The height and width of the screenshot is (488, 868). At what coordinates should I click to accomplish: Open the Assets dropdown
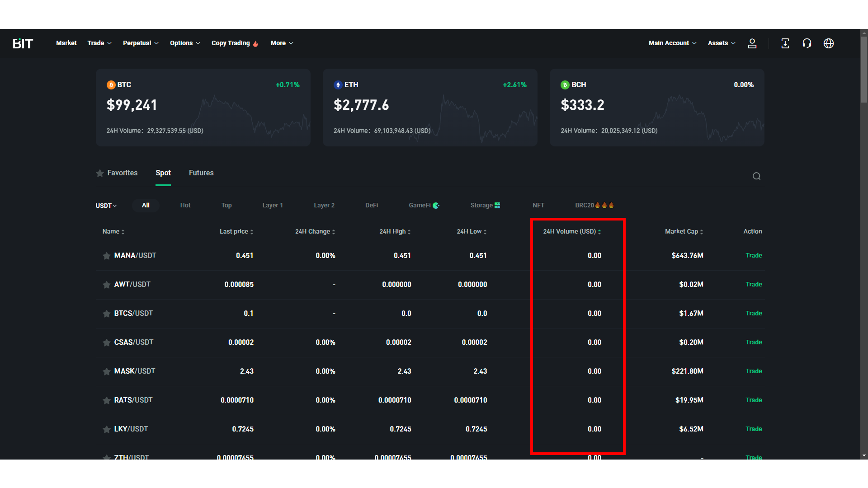(722, 43)
